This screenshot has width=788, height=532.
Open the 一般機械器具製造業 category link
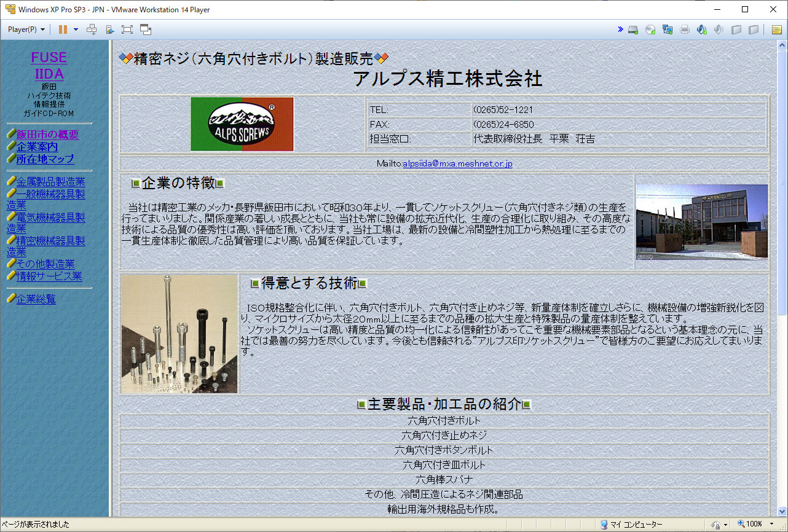[46, 200]
